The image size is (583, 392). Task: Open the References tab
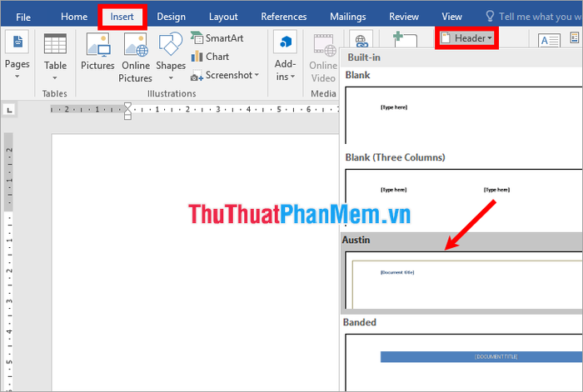pos(284,17)
